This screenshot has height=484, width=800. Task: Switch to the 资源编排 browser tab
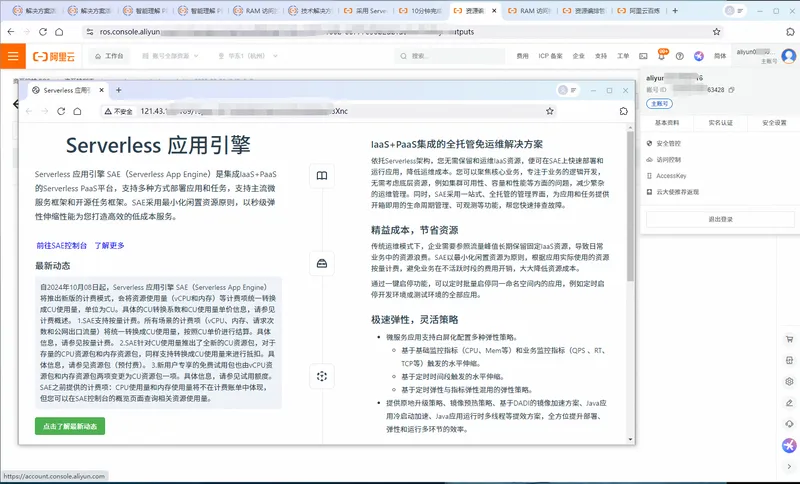[x=584, y=11]
